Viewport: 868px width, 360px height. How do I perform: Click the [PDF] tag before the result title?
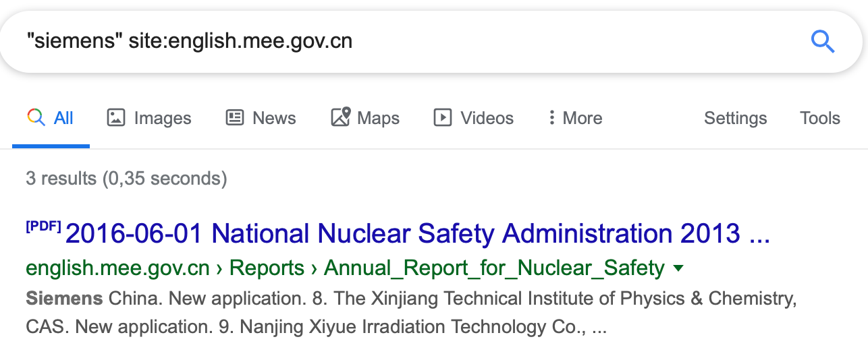[43, 227]
